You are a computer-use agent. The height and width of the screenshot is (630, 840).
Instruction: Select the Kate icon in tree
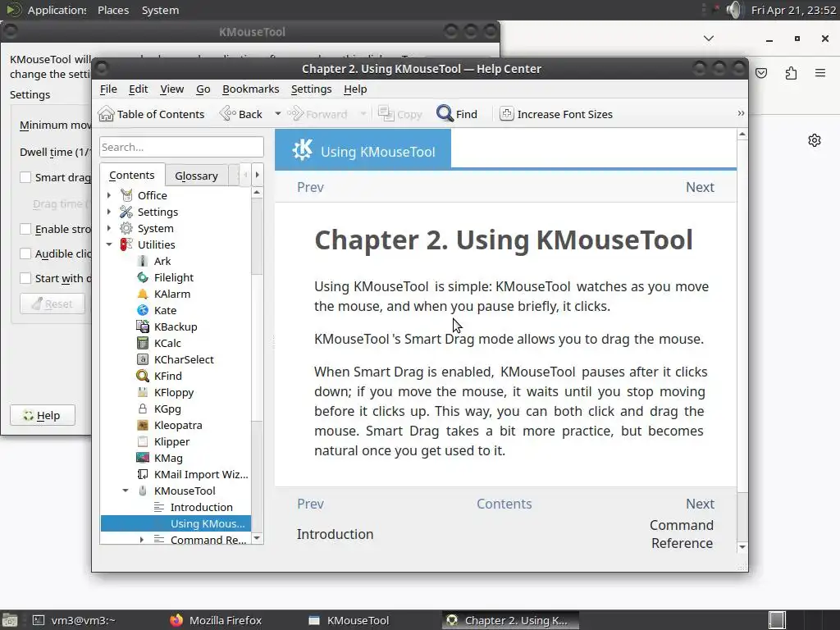(143, 310)
